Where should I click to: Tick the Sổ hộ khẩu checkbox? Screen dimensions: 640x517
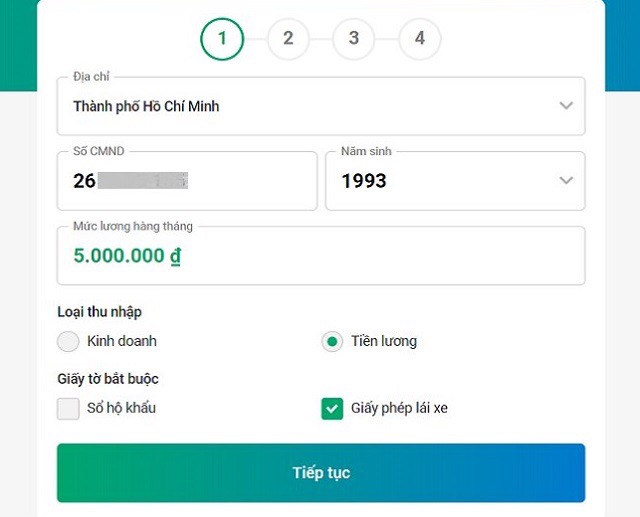(68, 408)
